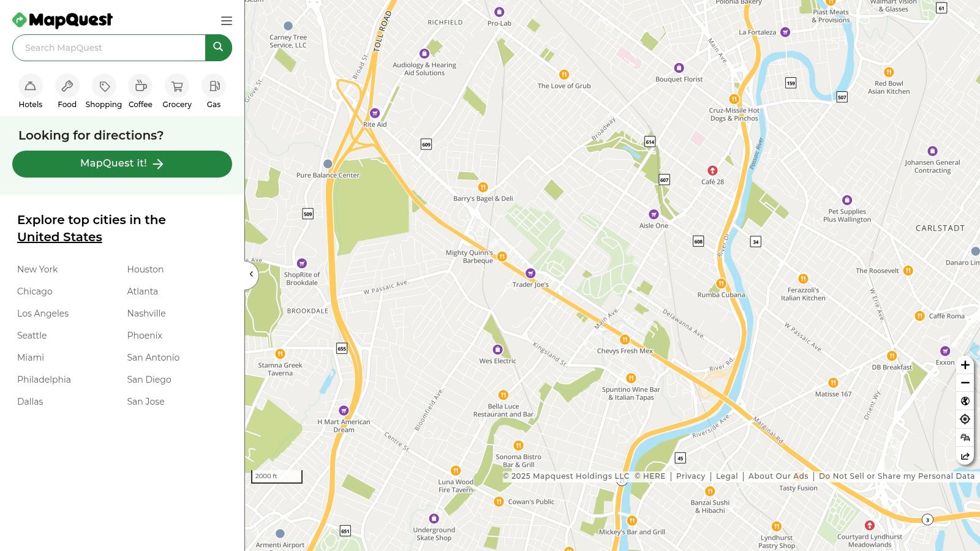Click the Trader Joe's map pin

click(530, 273)
